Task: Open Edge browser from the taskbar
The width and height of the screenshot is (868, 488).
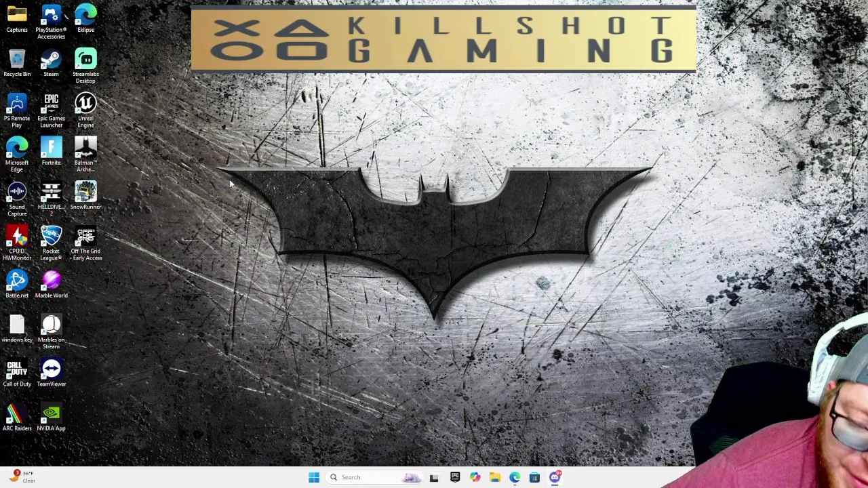Action: coord(515,477)
